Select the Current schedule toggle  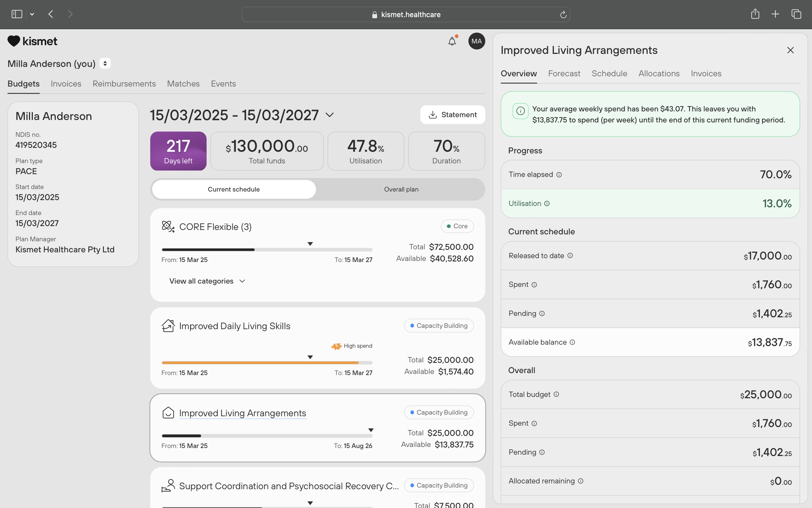(x=234, y=189)
